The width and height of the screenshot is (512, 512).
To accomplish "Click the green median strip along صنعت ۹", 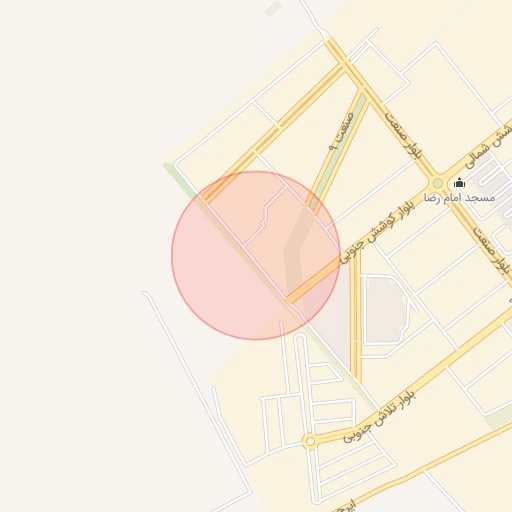I will tap(338, 149).
